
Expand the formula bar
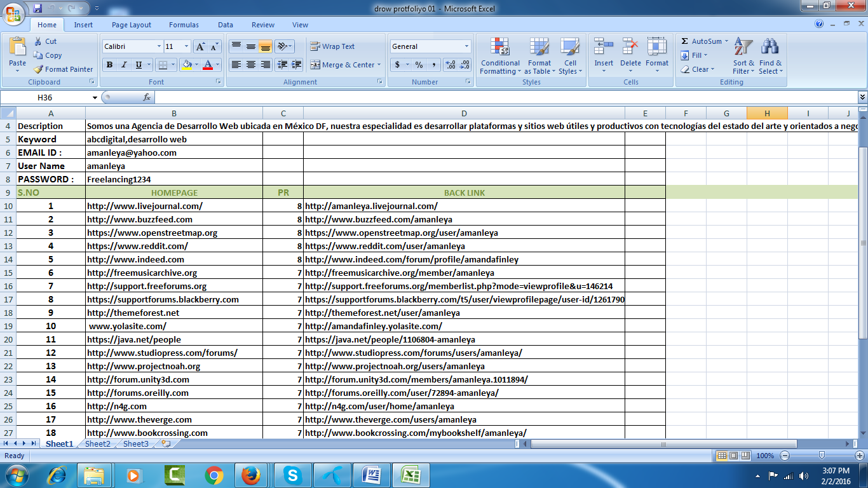[x=862, y=97]
